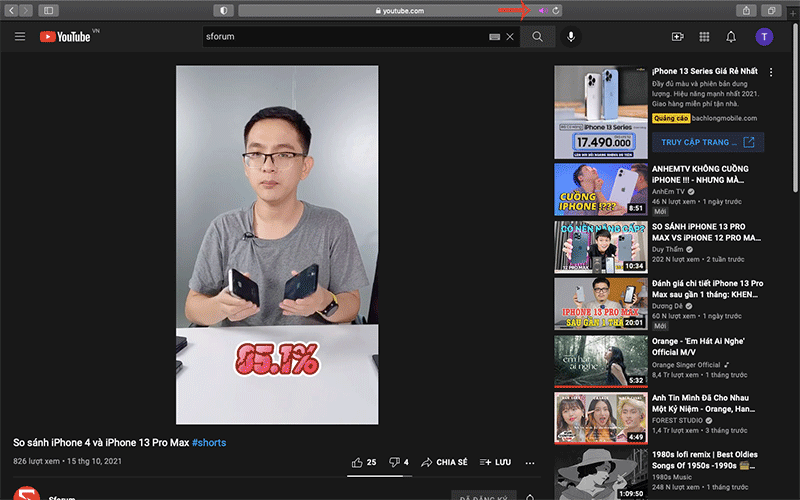
Task: Dislike the video with thumbs down
Action: click(x=398, y=462)
